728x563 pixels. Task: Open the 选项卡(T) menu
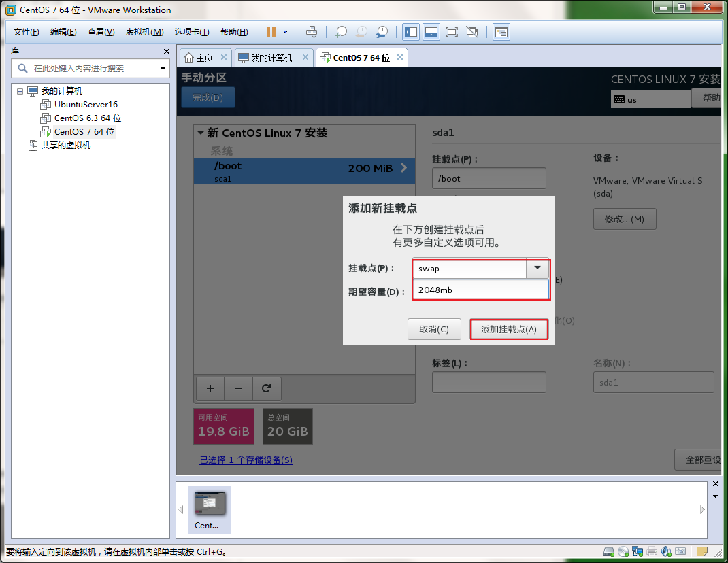tap(192, 32)
